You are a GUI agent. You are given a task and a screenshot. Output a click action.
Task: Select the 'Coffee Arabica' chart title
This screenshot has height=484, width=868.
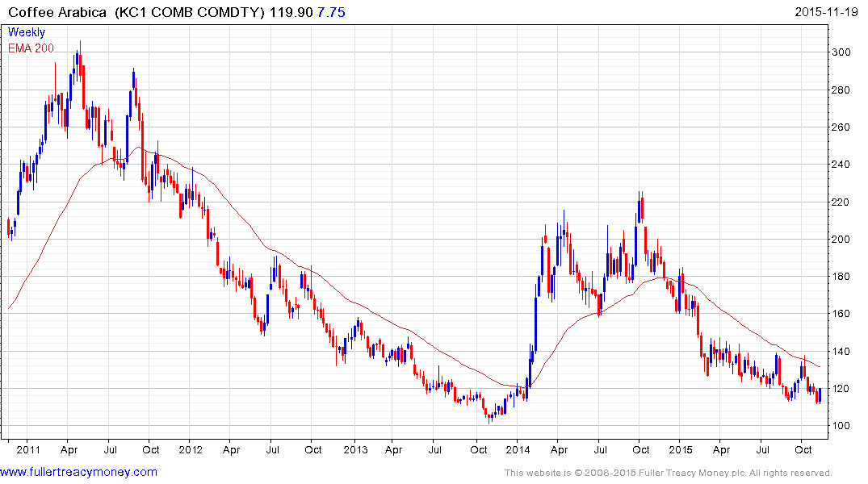[x=57, y=12]
